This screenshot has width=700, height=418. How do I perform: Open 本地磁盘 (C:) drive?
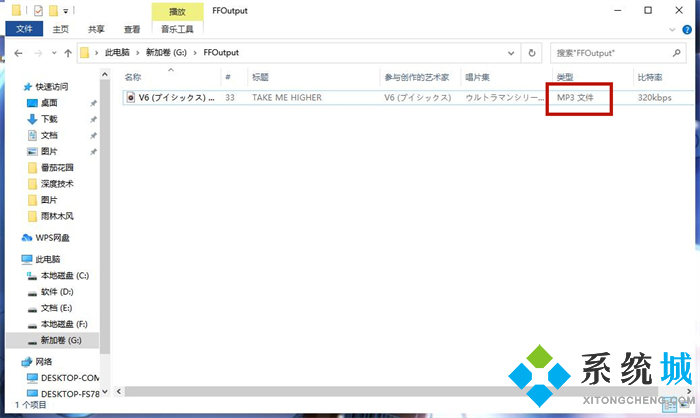[x=65, y=276]
